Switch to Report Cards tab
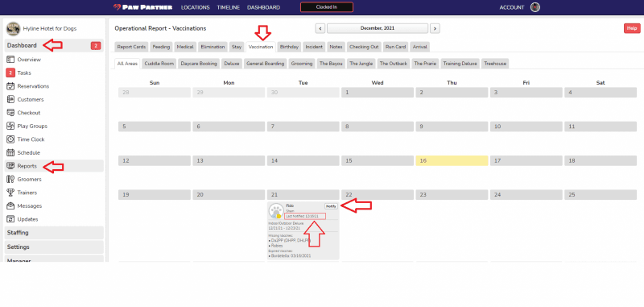The height and width of the screenshot is (307, 644). [x=131, y=47]
